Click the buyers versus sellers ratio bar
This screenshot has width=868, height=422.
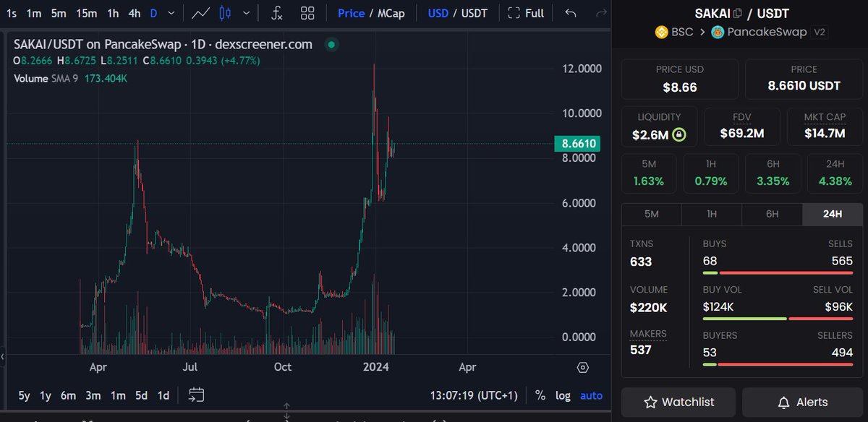778,364
